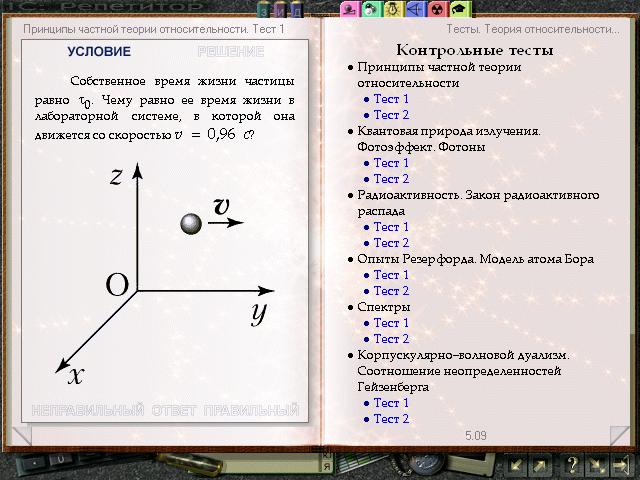Click the down-right arrow button near help
Viewport: 640px width, 480px height.
click(x=597, y=464)
